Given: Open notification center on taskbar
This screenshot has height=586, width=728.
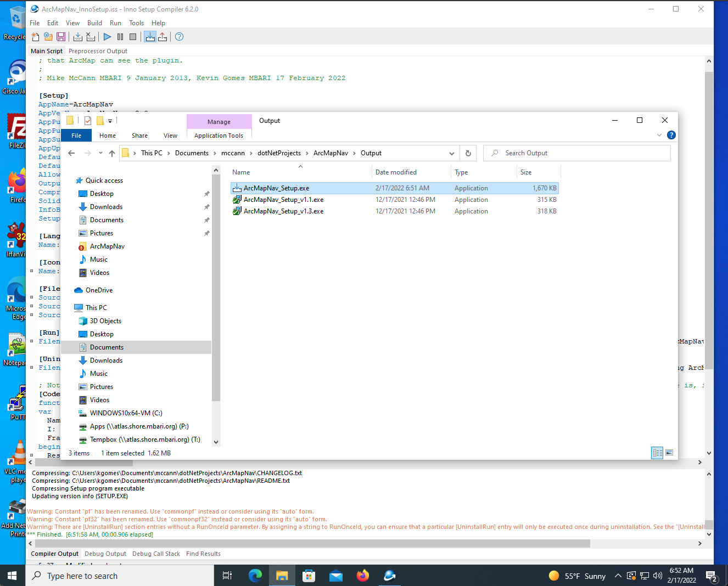Looking at the screenshot, I should (712, 576).
